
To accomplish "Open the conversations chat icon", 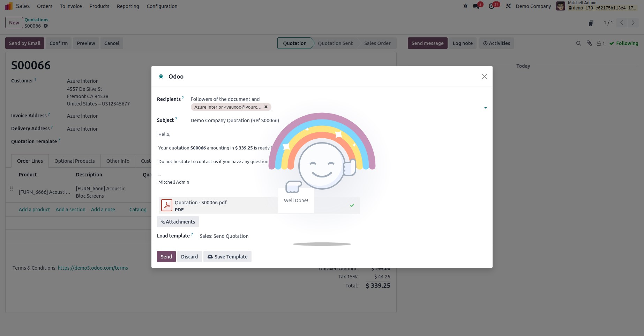I will 476,6.
